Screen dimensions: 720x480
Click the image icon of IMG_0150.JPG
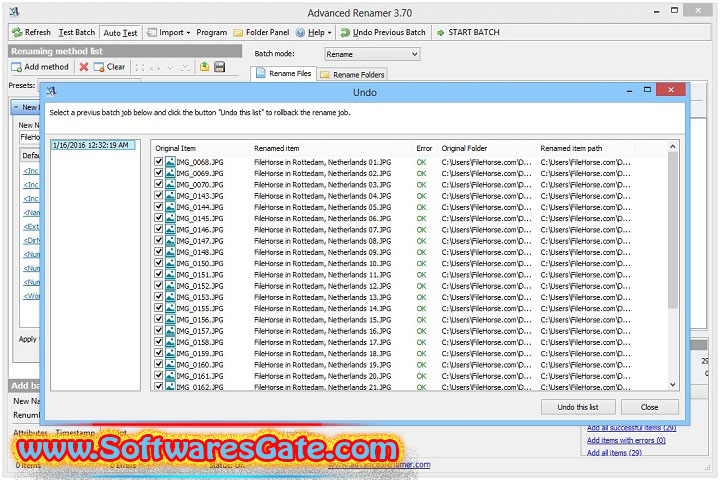[170, 263]
